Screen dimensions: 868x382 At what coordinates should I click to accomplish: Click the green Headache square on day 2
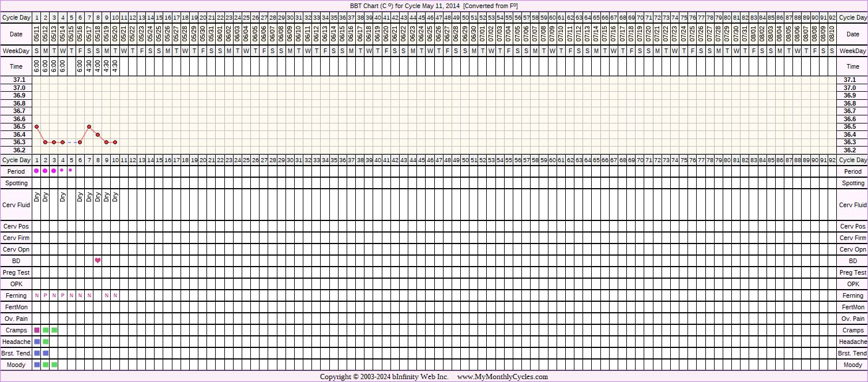[x=46, y=342]
